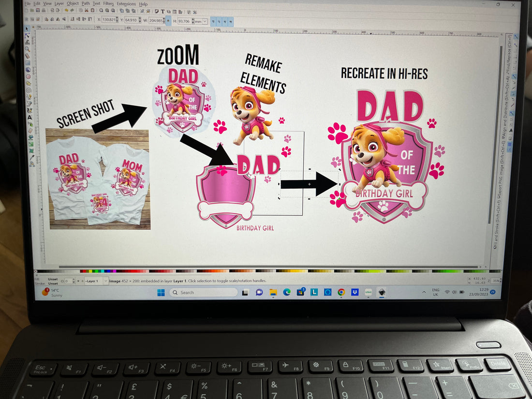The height and width of the screenshot is (399, 532).
Task: Activate the Text tool in left toolbox
Action: click(30, 117)
